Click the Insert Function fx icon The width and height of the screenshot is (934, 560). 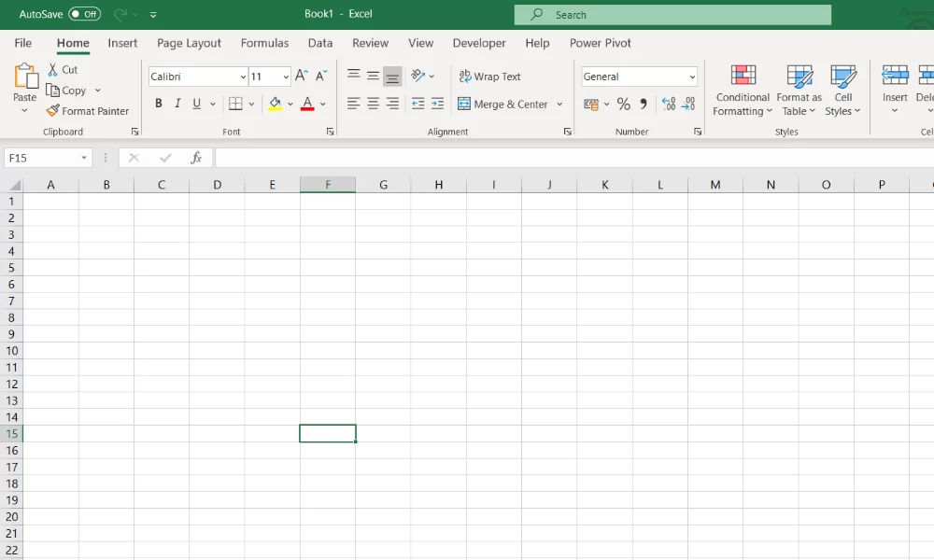196,158
